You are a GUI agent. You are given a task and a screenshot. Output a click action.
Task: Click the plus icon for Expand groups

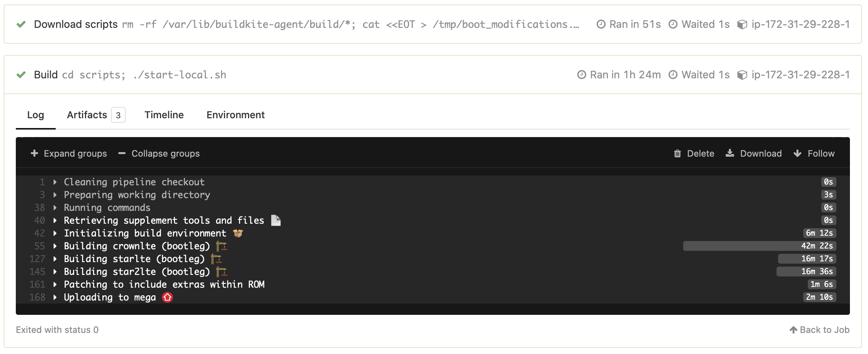pyautogui.click(x=34, y=153)
